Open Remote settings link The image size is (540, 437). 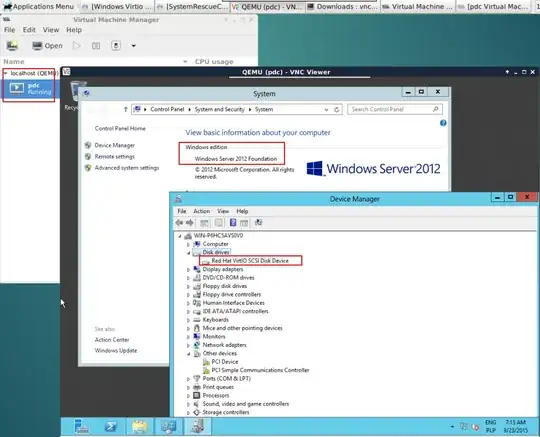click(x=115, y=157)
